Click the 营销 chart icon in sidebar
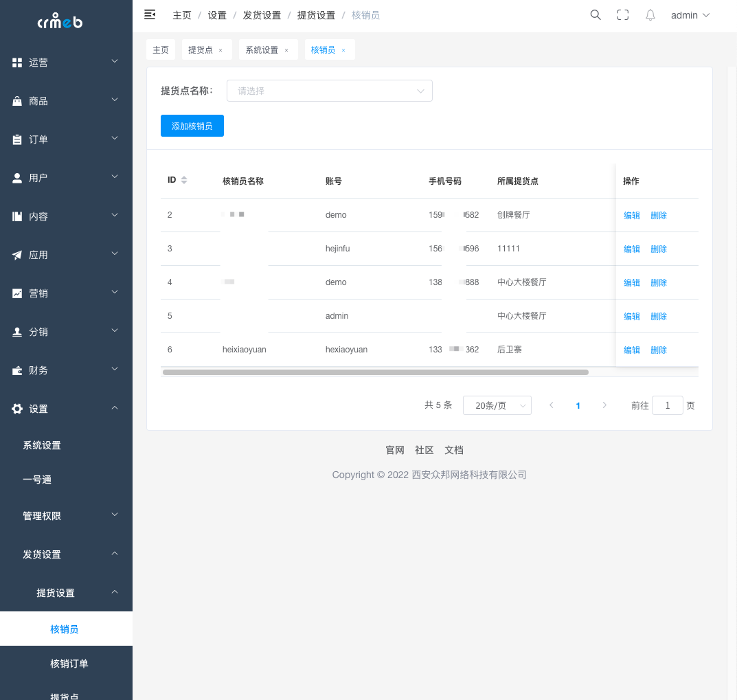The image size is (737, 700). point(17,293)
